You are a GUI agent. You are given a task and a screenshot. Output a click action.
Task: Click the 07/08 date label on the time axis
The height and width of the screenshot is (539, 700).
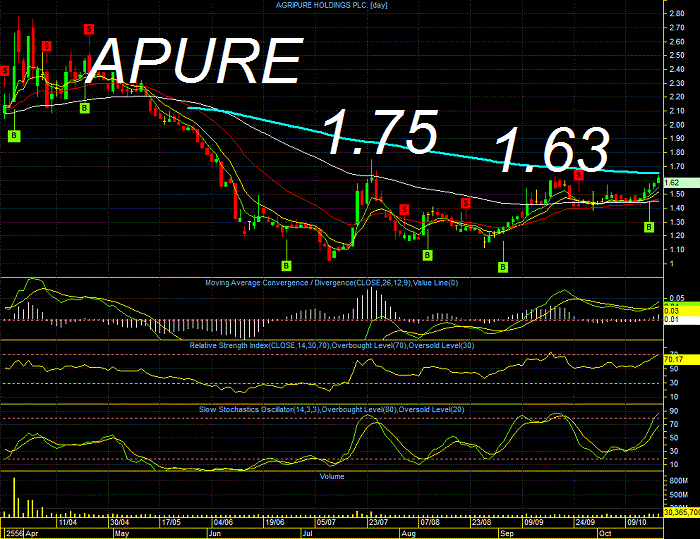429,522
